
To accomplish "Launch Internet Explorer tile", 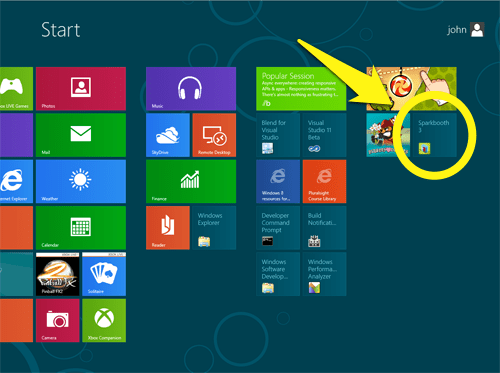I will pyautogui.click(x=16, y=181).
